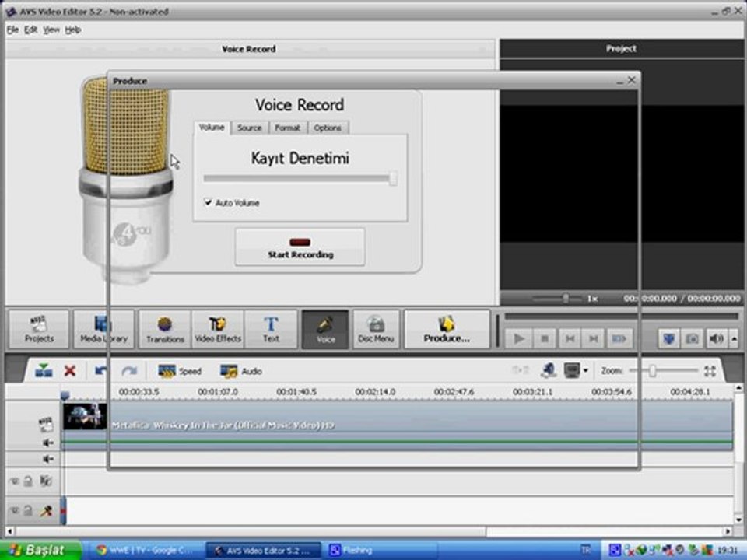Click the greyed icon left of the audio mixer icon
747x560 pixels.
(521, 370)
